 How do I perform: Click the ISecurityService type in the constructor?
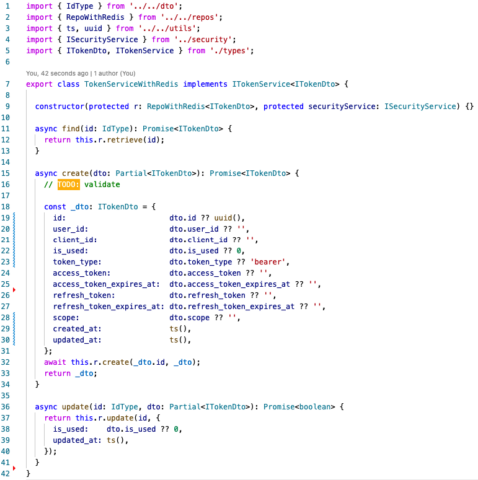(x=420, y=106)
